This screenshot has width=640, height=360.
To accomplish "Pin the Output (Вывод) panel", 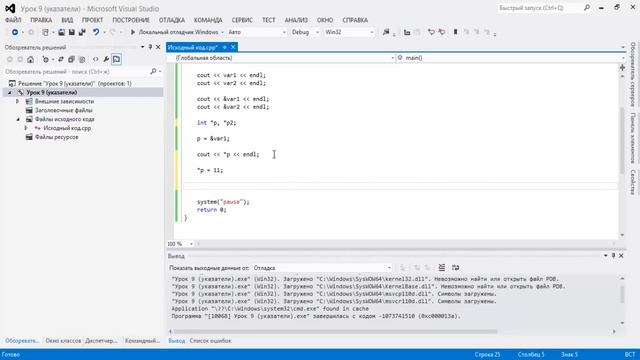I will pyautogui.click(x=613, y=256).
